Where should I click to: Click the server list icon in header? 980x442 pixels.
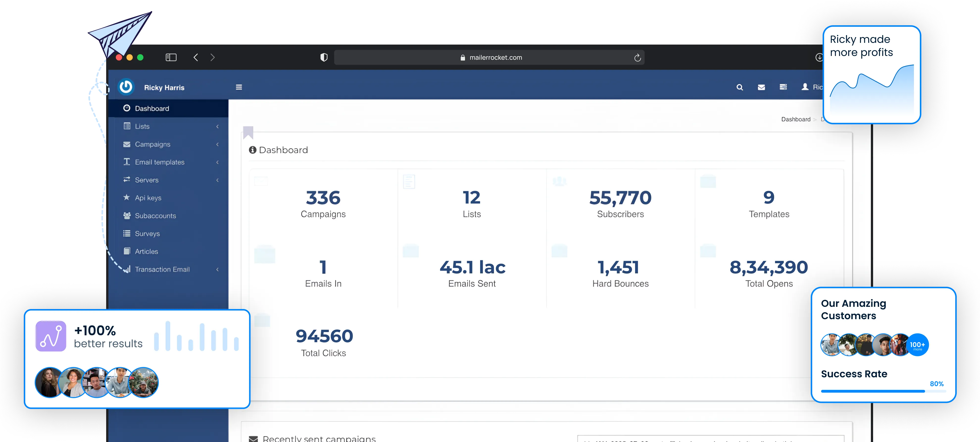tap(783, 87)
